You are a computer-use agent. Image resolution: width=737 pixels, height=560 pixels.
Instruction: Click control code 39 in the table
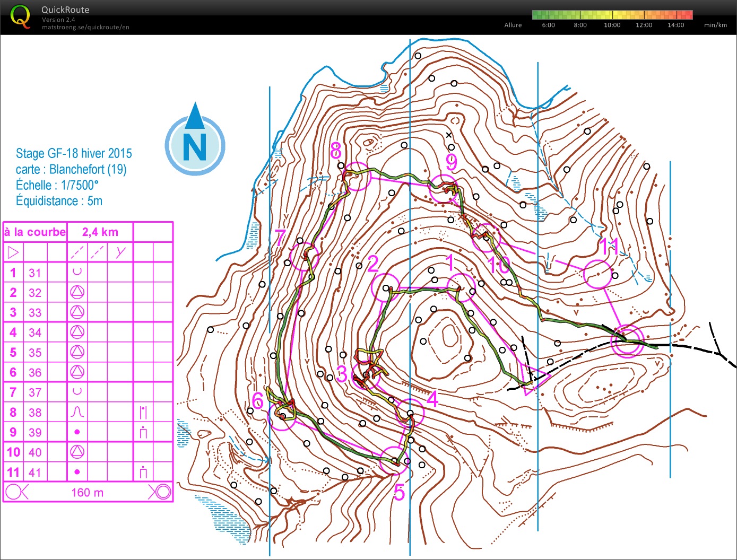[35, 432]
